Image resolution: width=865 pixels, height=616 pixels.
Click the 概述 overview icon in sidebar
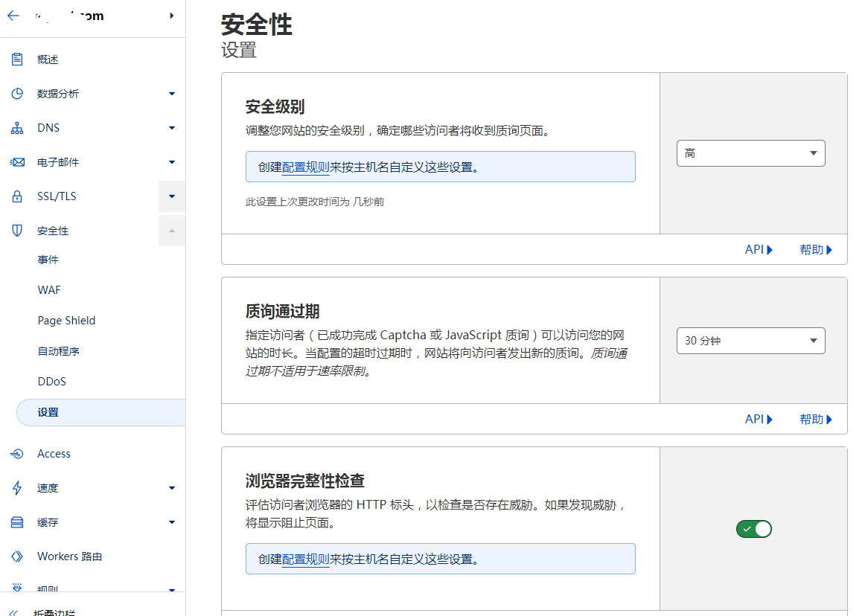18,59
